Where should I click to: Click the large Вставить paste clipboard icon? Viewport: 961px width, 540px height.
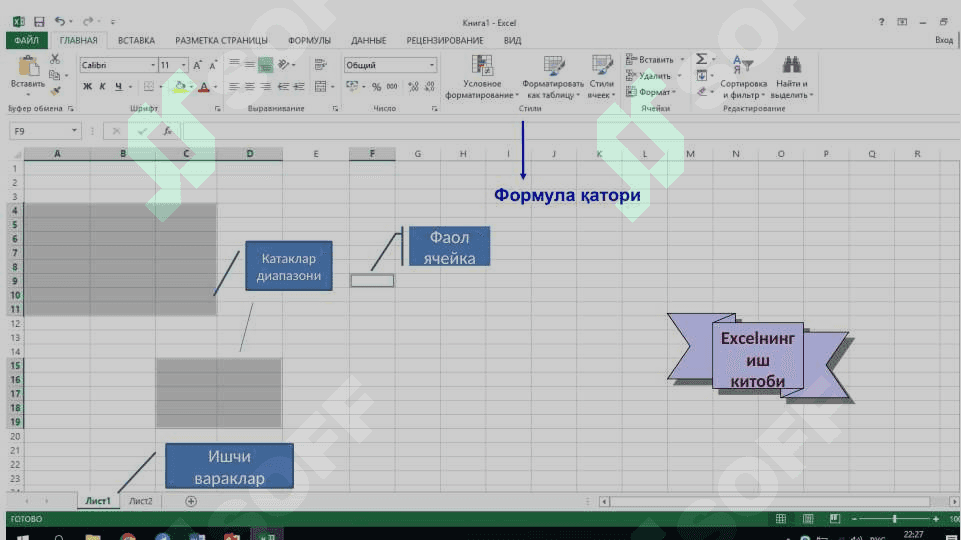tap(28, 66)
